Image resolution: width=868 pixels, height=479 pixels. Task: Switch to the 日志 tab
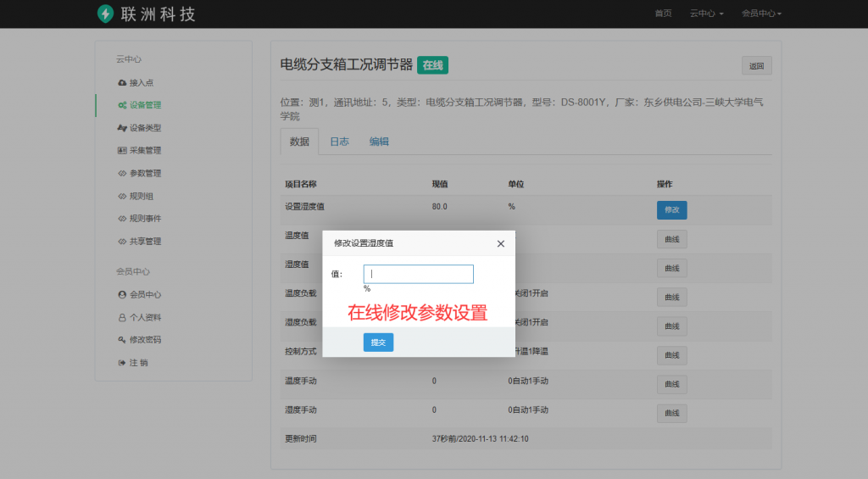[339, 142]
